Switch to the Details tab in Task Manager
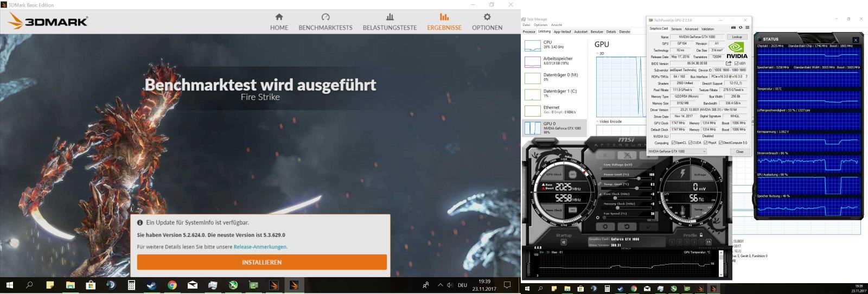 pos(611,31)
